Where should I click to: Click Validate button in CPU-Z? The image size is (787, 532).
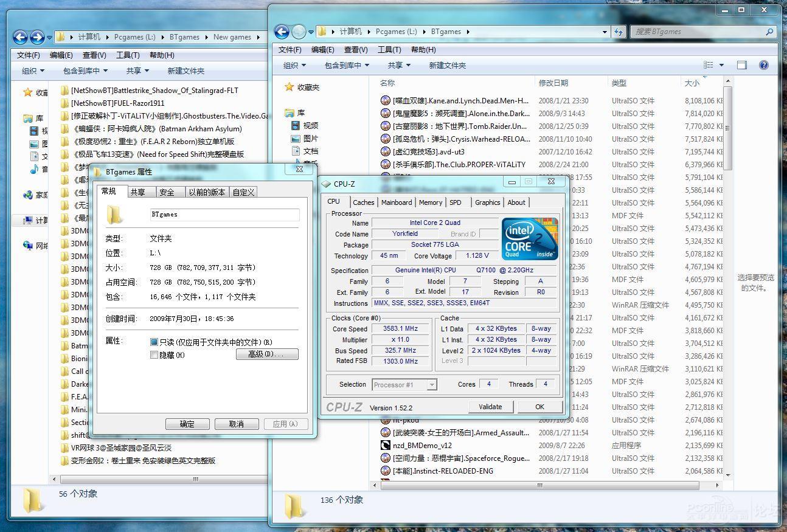(490, 407)
